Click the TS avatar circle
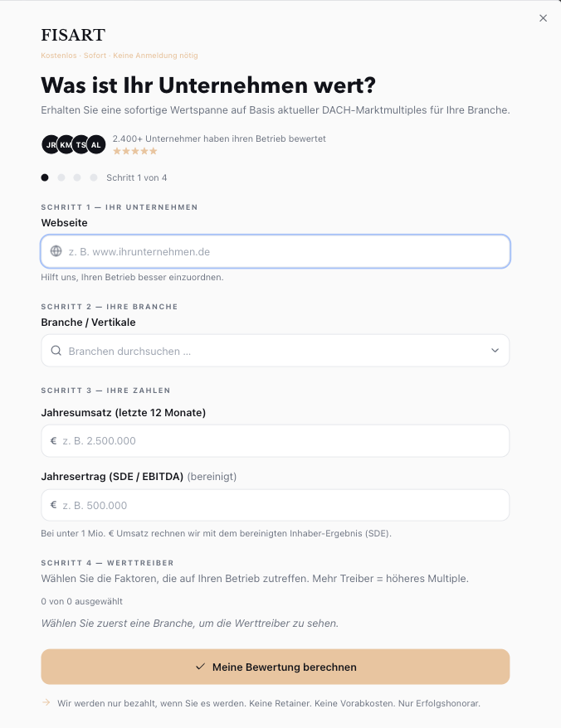The height and width of the screenshot is (728, 561). point(80,144)
